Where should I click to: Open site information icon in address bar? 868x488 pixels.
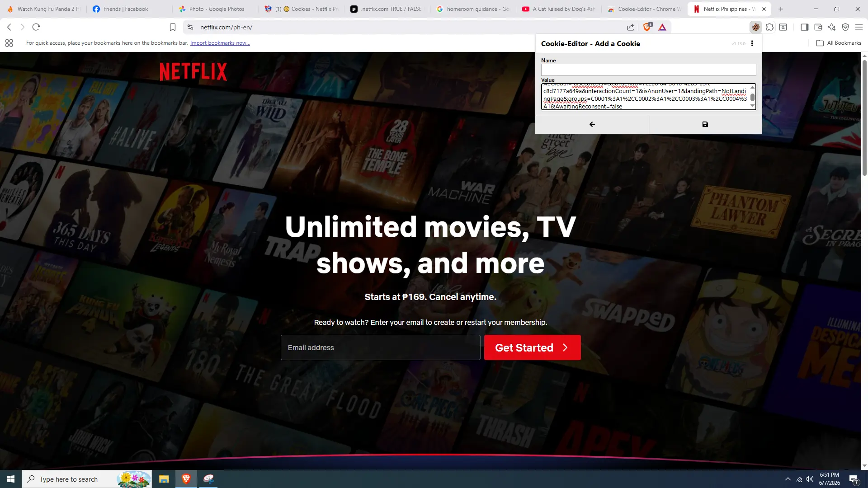pos(190,27)
